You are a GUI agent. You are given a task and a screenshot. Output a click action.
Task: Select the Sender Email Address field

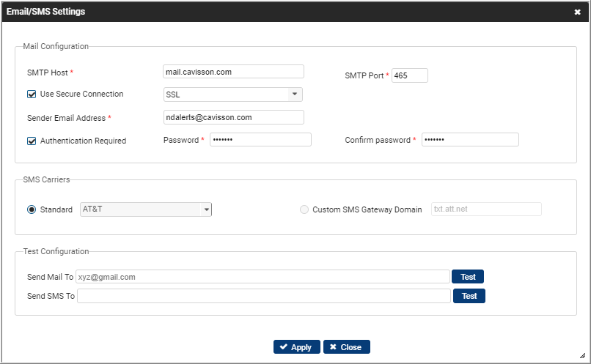(233, 117)
